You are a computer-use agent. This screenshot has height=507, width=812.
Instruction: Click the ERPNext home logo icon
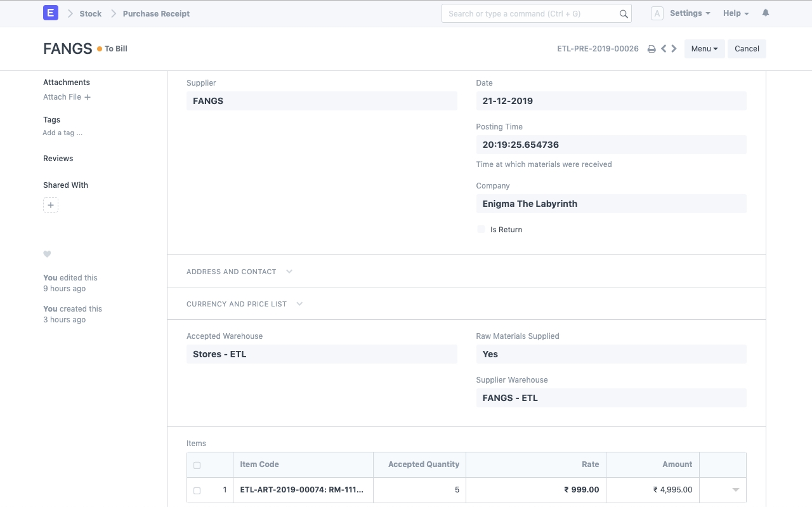pos(51,13)
